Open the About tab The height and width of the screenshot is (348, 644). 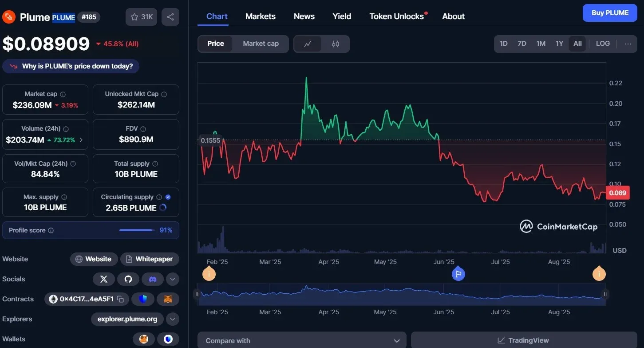(x=454, y=16)
